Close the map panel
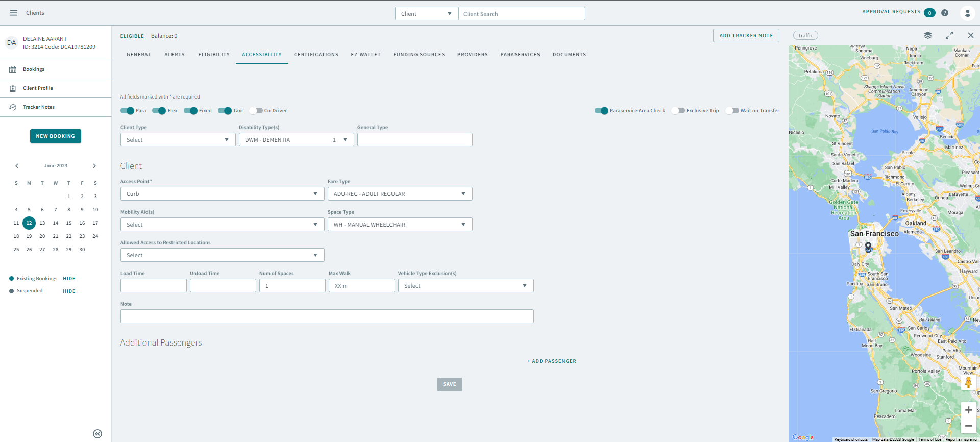 (x=971, y=35)
